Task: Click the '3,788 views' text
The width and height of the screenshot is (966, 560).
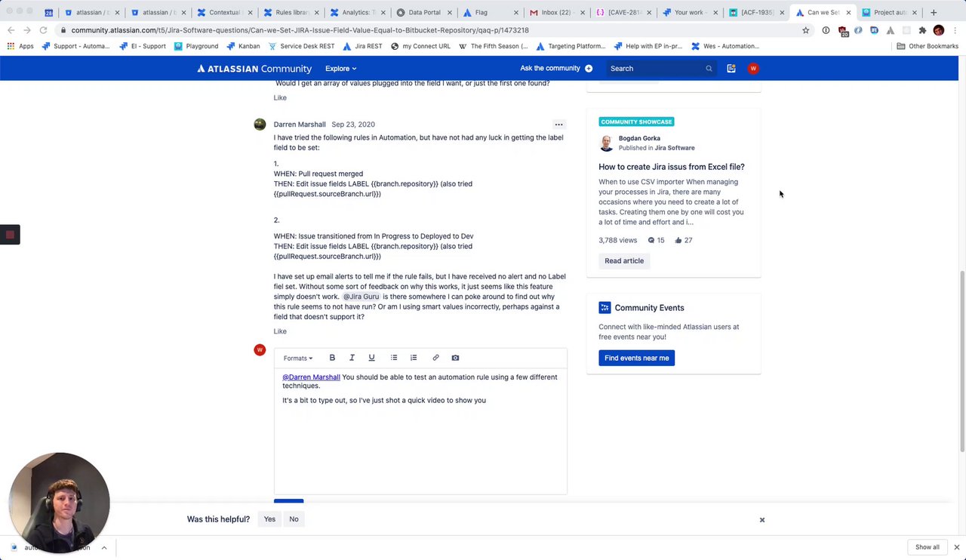Action: tap(618, 240)
